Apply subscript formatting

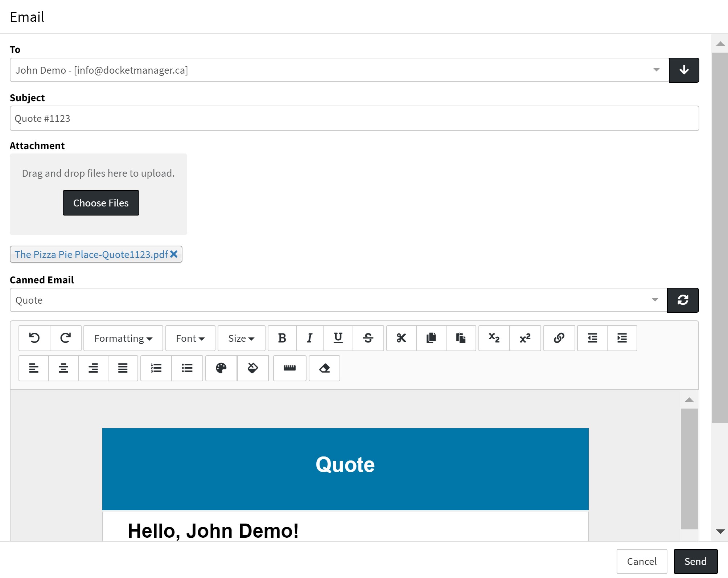[494, 338]
